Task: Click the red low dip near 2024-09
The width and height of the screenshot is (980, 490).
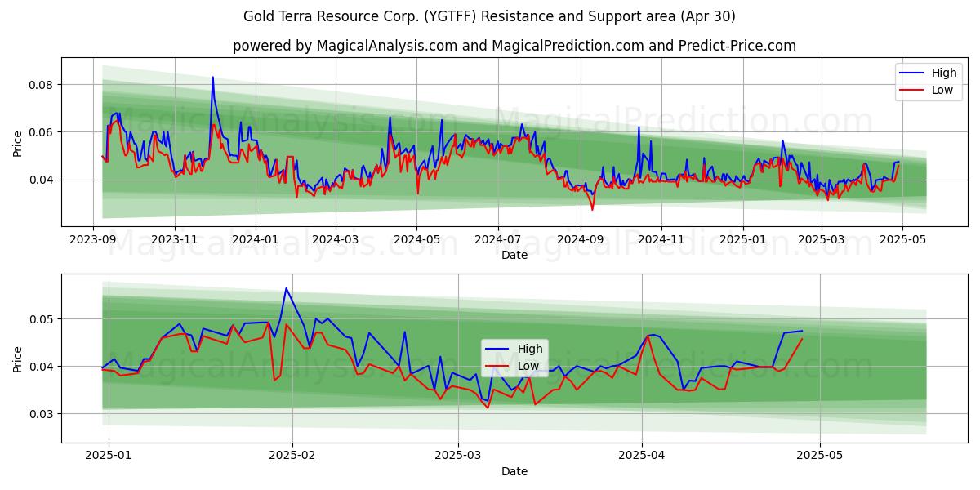Action: click(593, 209)
